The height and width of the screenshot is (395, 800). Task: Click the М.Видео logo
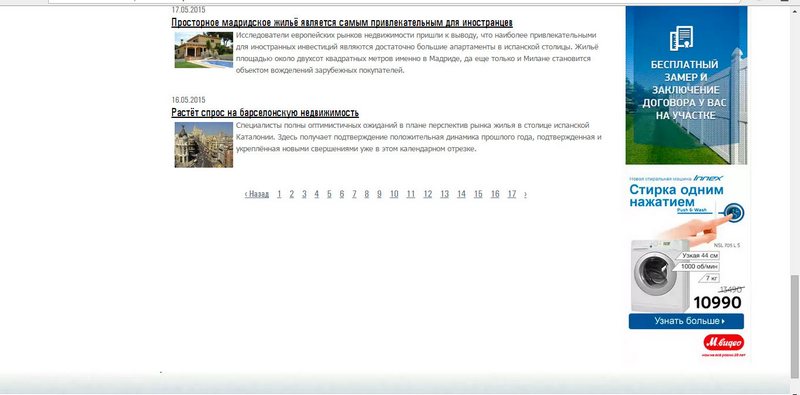(723, 342)
